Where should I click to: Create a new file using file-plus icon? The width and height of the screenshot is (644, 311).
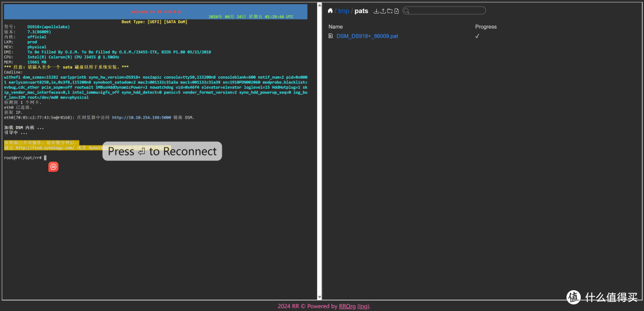[397, 11]
